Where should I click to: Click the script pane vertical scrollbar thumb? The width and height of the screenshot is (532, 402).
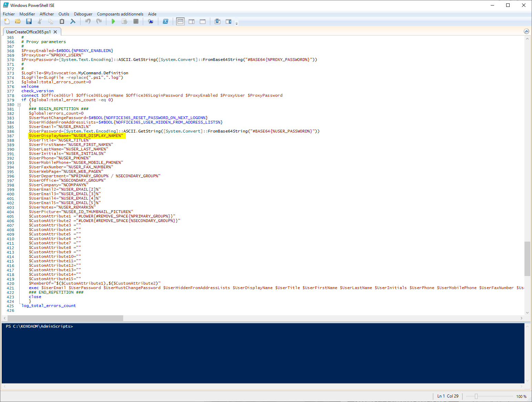point(527,259)
